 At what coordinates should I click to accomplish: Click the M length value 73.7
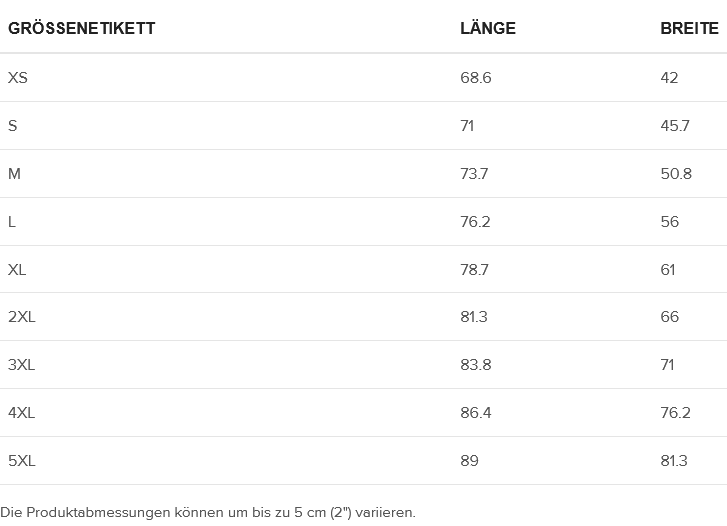(474, 174)
